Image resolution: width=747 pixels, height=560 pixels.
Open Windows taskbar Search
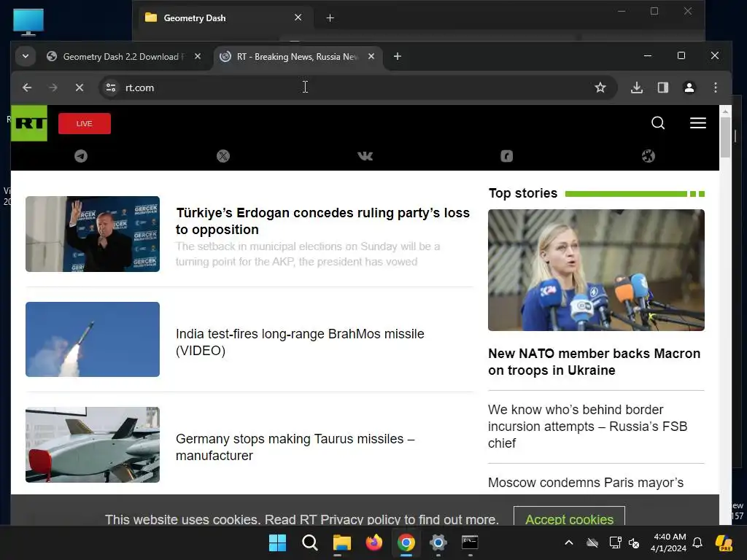(x=309, y=542)
